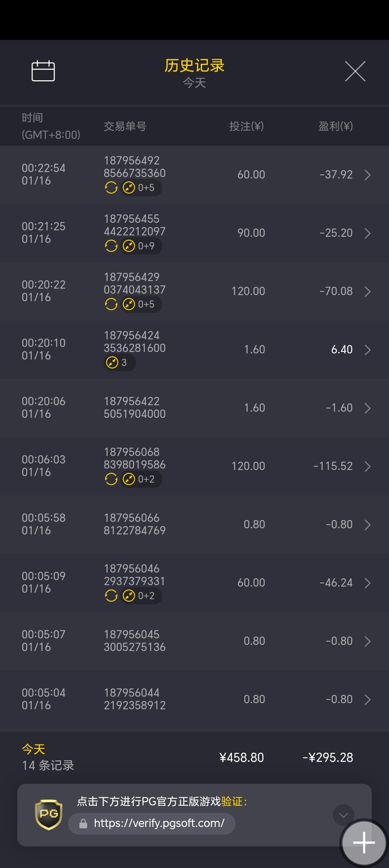Click the 今天 date subtitle under the title
Image resolution: width=389 pixels, height=868 pixels.
point(194,83)
